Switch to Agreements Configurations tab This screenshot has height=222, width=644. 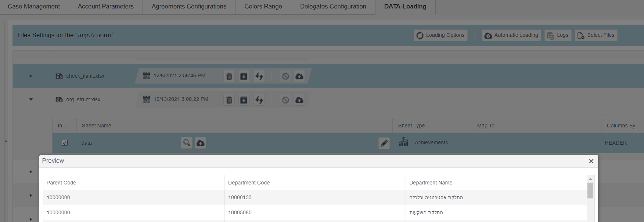point(189,7)
